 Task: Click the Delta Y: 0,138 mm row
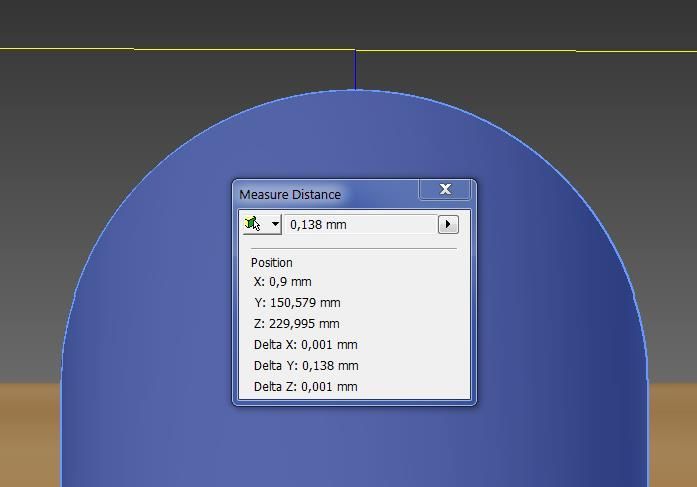point(305,365)
